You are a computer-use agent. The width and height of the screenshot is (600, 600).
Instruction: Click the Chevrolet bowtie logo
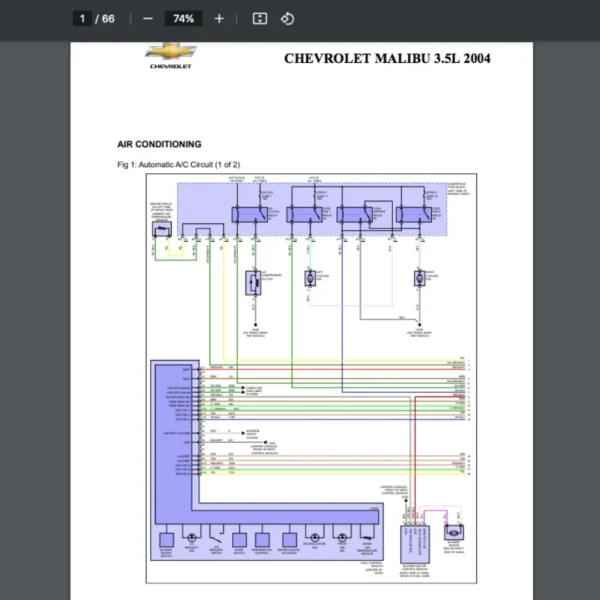point(171,52)
